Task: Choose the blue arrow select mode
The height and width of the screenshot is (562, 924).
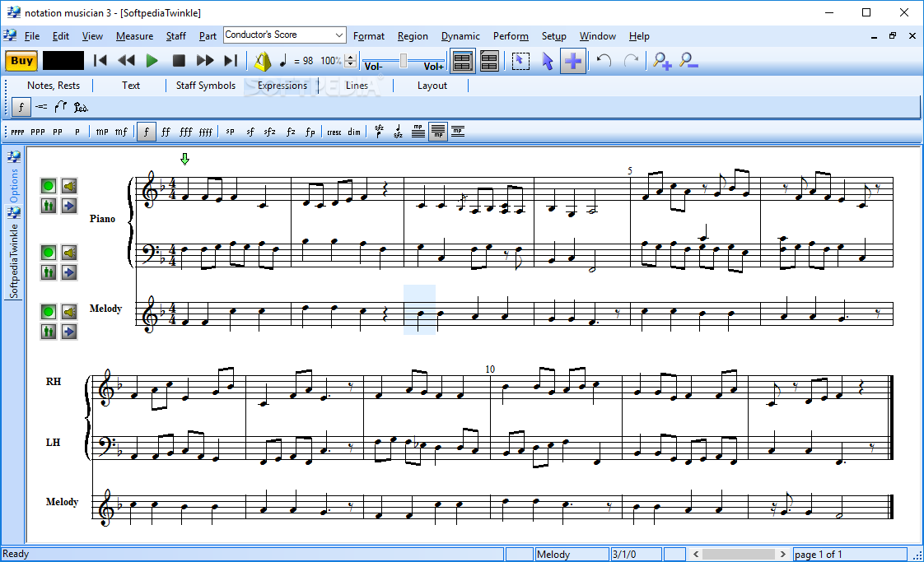Action: [x=548, y=61]
